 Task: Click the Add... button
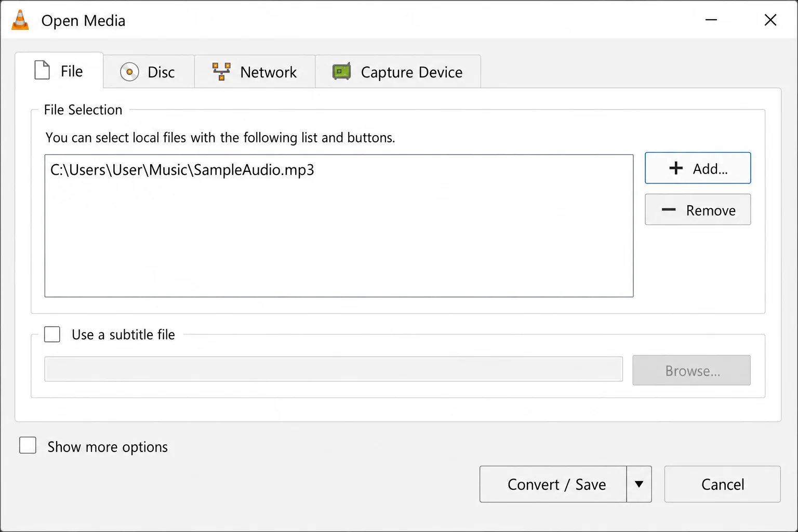point(698,168)
